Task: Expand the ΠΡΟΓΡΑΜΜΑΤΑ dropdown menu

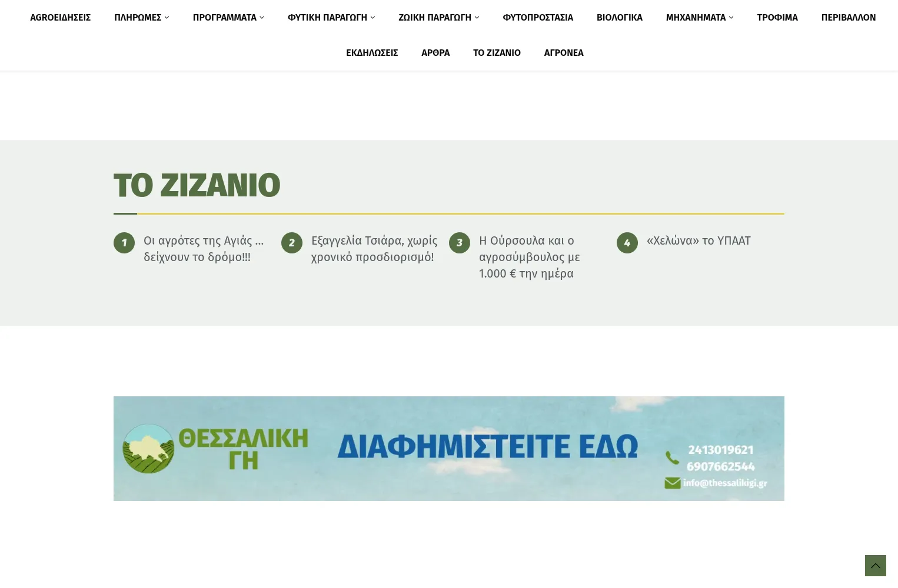Action: click(228, 18)
